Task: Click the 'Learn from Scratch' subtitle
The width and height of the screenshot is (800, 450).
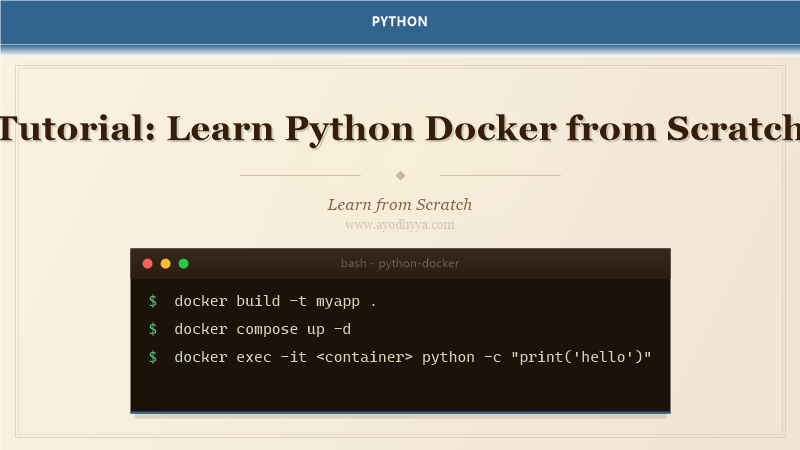Action: pos(400,205)
